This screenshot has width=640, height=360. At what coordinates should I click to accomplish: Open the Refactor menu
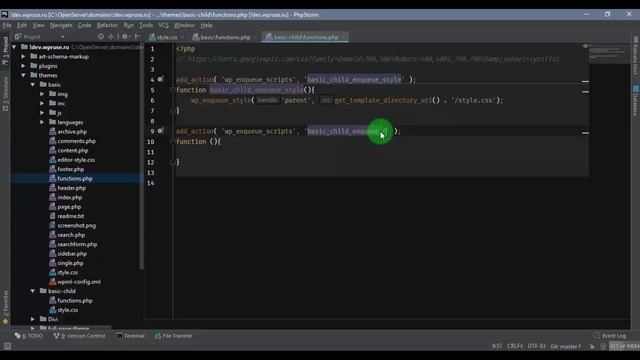click(107, 25)
